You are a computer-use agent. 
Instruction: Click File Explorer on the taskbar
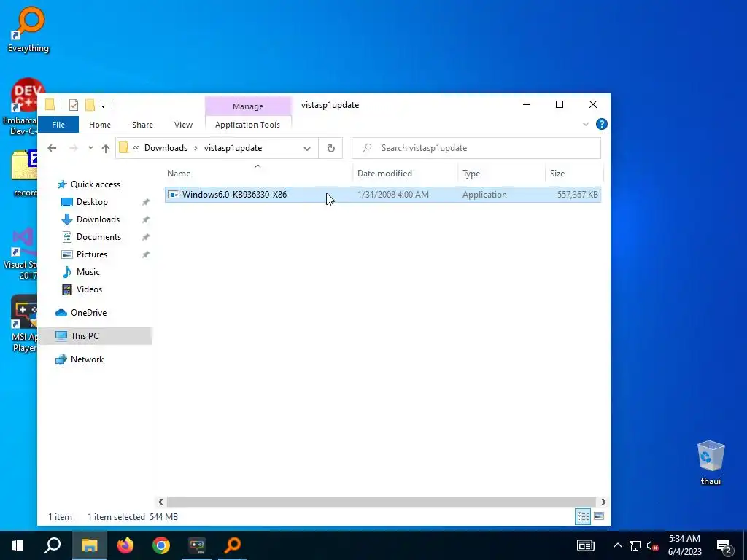(89, 545)
